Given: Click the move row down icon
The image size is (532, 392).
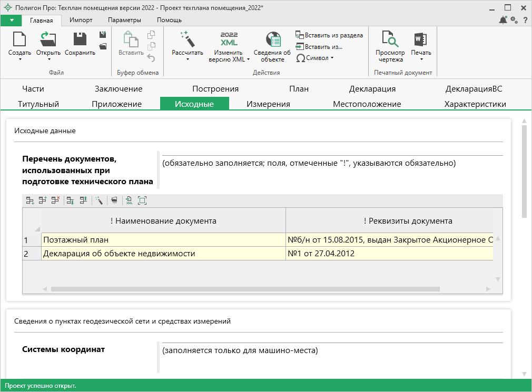Looking at the screenshot, I should point(70,200).
